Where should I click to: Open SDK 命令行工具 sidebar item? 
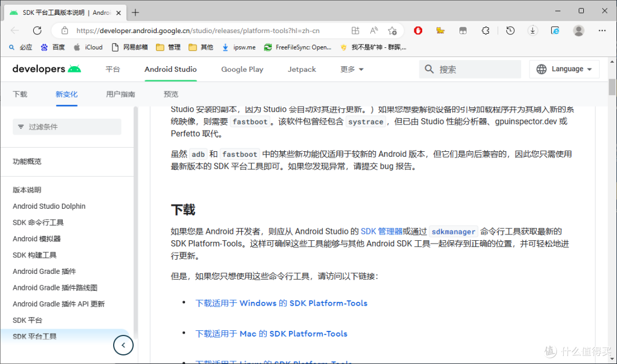pos(38,223)
